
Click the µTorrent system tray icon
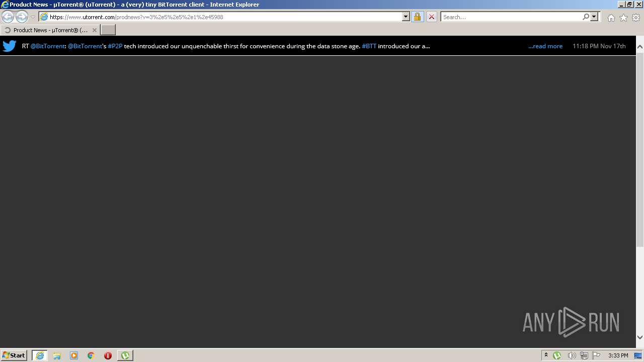557,355
